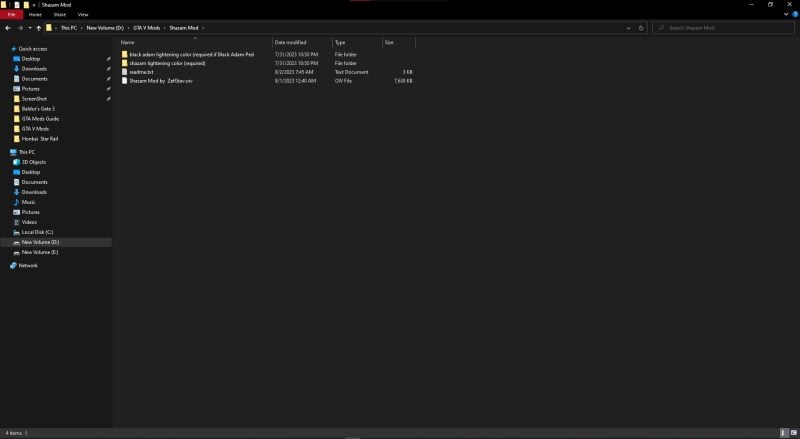Screen dimensions: 800x439
Task: Click the new folder quick-access toolbar icon
Action: tap(26, 5)
